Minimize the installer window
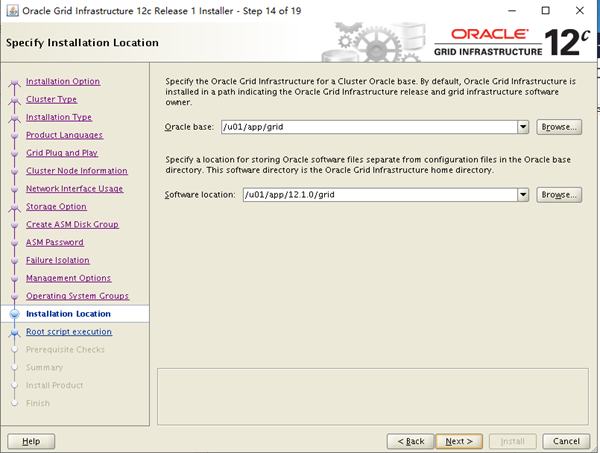The image size is (600, 453). click(512, 11)
